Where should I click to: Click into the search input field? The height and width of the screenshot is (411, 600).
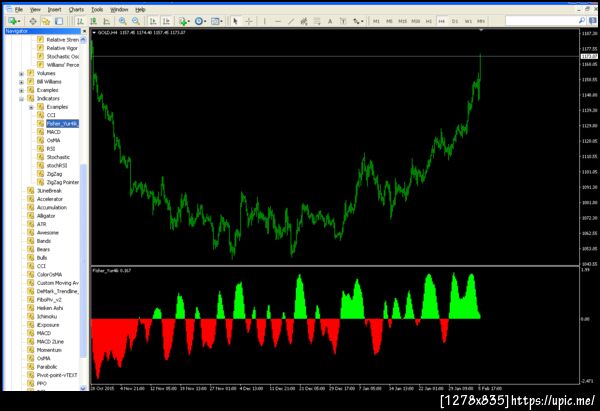click(x=541, y=21)
